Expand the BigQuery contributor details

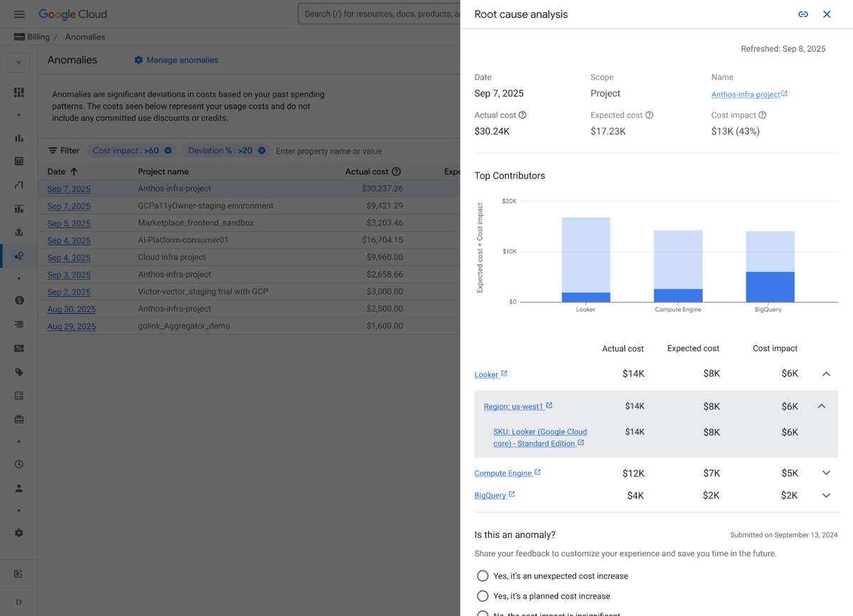[x=825, y=495]
